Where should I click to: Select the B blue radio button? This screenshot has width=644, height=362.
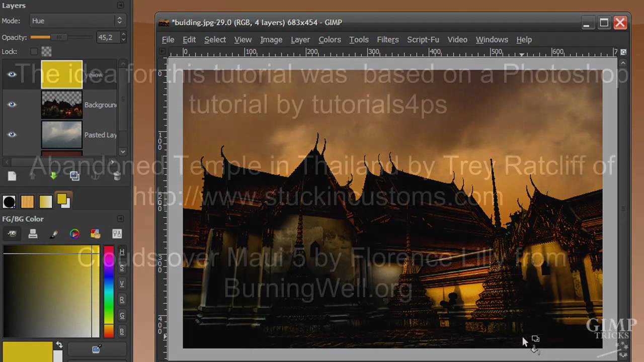(122, 331)
